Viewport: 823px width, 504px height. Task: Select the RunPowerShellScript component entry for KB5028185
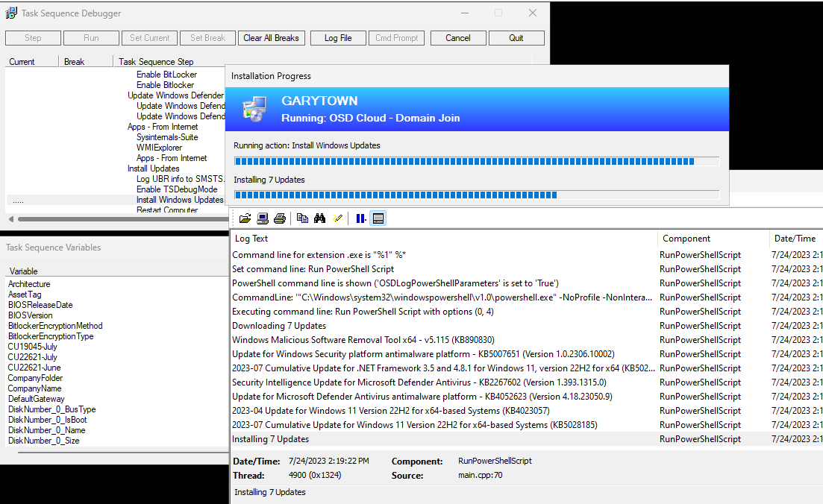pyautogui.click(x=700, y=424)
